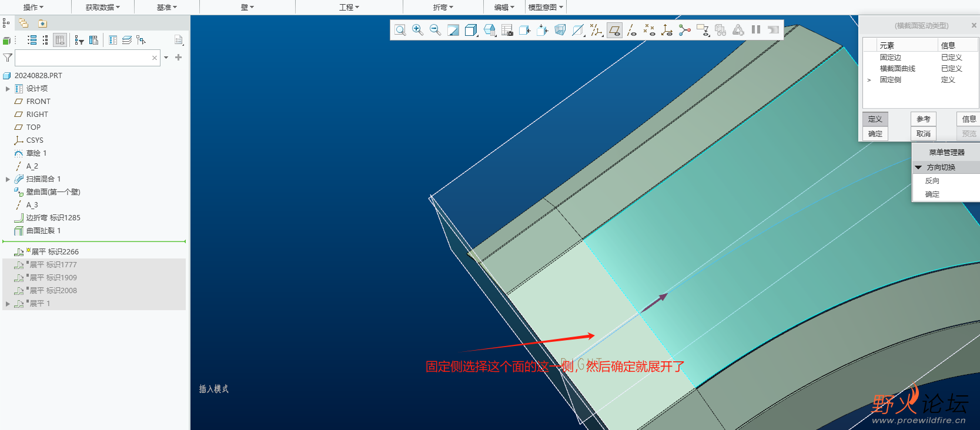980x430 pixels.
Task: Click the 信息 button below the table
Action: 969,119
